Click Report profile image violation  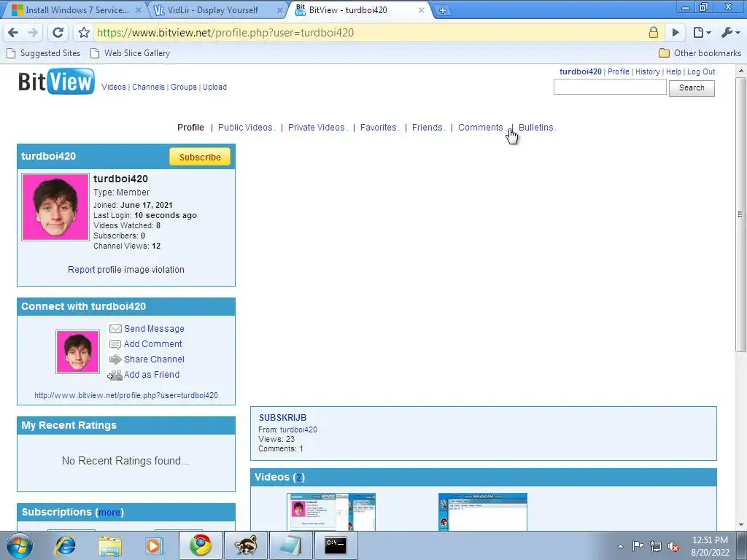point(125,270)
